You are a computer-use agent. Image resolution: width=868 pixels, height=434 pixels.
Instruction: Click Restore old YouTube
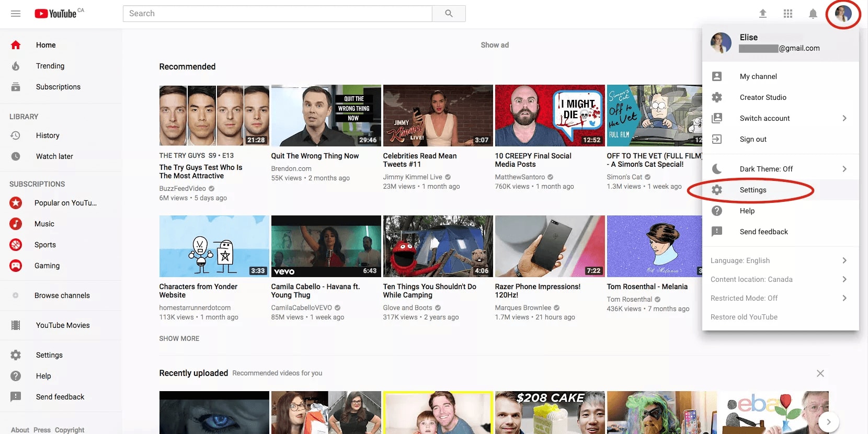744,317
